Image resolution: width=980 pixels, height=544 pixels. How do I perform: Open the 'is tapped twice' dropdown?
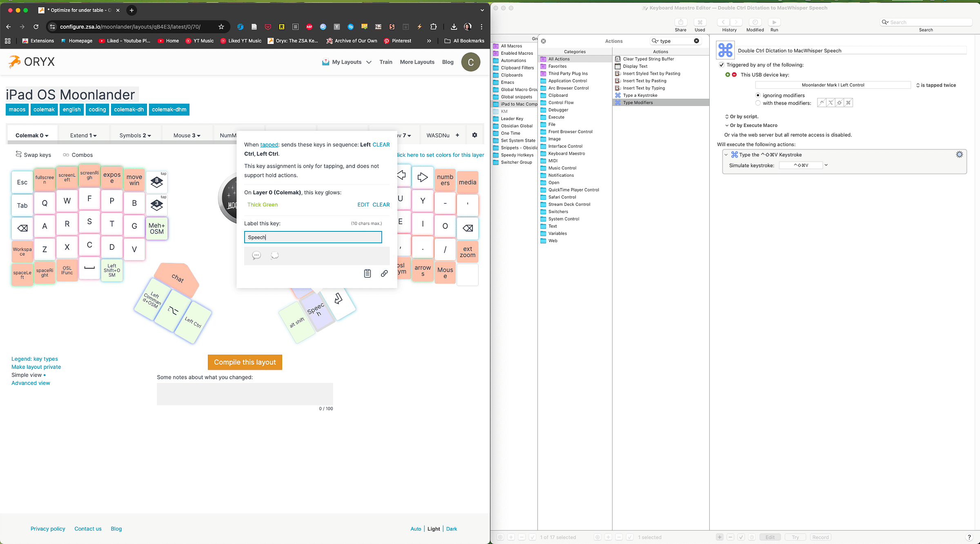pos(935,85)
